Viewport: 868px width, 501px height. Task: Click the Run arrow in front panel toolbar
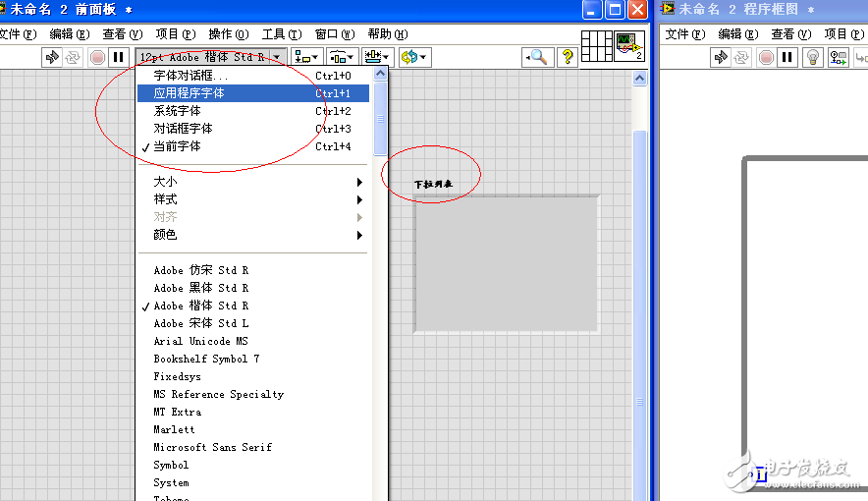coord(52,57)
